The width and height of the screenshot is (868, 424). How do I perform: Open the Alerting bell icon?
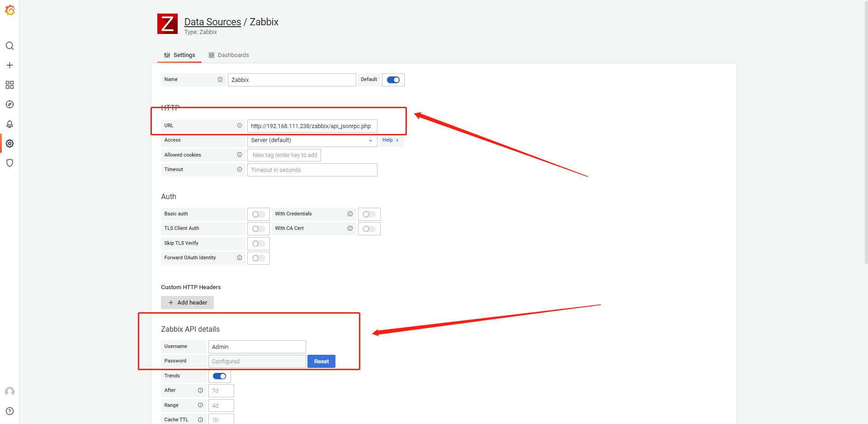coord(9,124)
